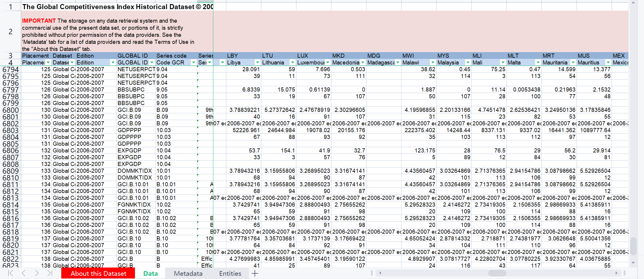Click the 'MKD' header cell
This screenshot has width=644, height=279.
point(349,56)
